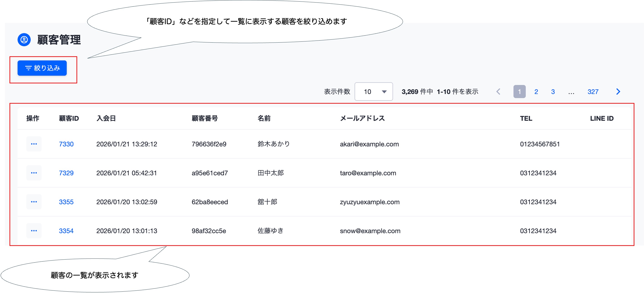Select name cell 佐藤ゆき
This screenshot has width=644, height=293.
point(271,231)
